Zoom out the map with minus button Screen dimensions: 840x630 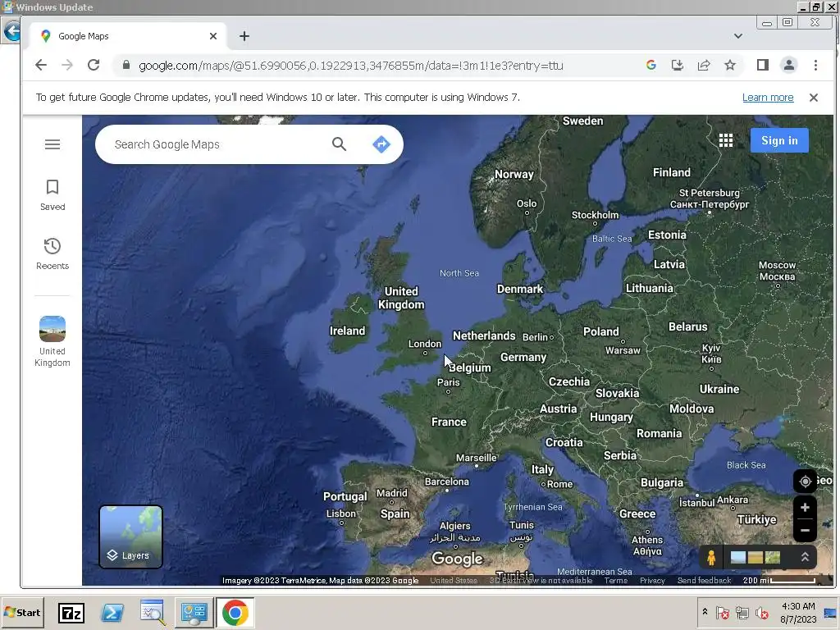805,531
